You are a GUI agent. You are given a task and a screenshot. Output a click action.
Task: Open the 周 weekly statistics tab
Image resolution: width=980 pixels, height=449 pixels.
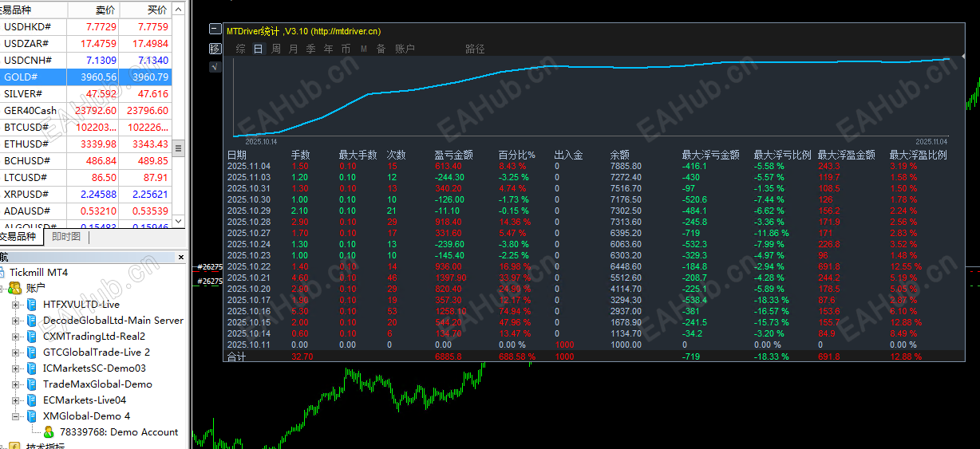point(276,49)
